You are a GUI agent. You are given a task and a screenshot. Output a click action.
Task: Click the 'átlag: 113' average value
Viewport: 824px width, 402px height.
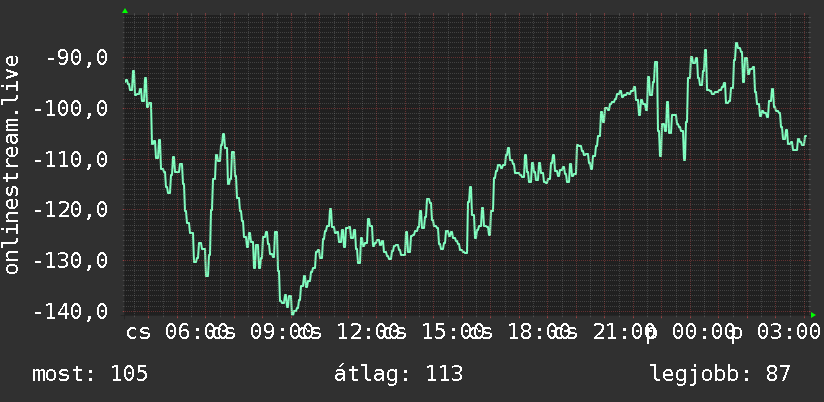[x=398, y=374]
